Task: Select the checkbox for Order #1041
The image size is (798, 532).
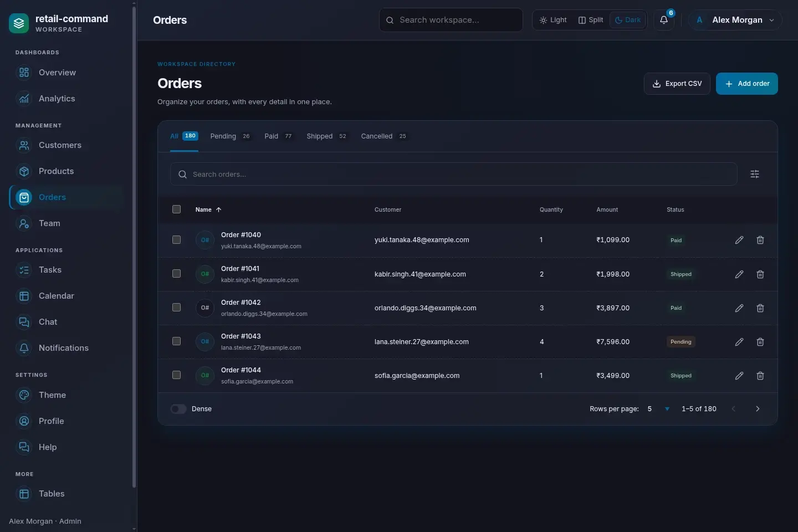Action: (176, 274)
